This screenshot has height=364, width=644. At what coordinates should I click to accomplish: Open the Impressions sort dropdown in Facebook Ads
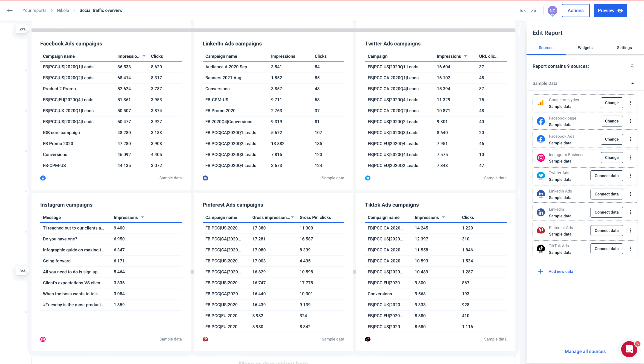pyautogui.click(x=144, y=56)
